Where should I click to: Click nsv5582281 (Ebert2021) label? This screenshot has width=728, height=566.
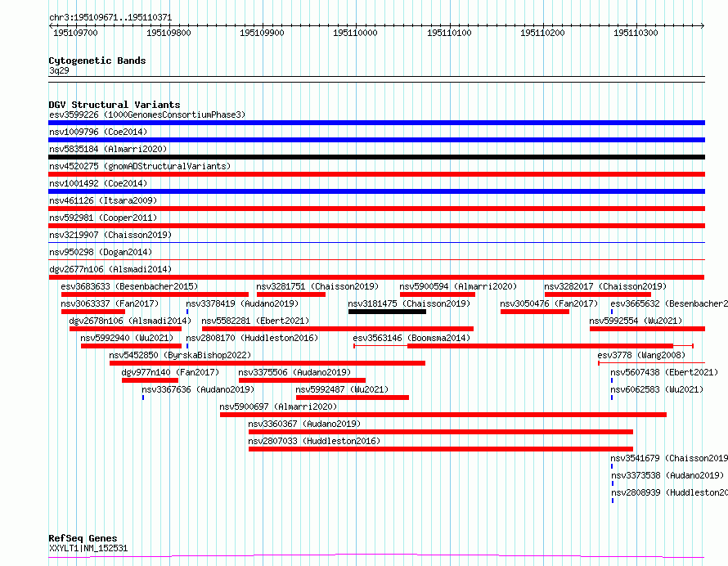pyautogui.click(x=255, y=321)
